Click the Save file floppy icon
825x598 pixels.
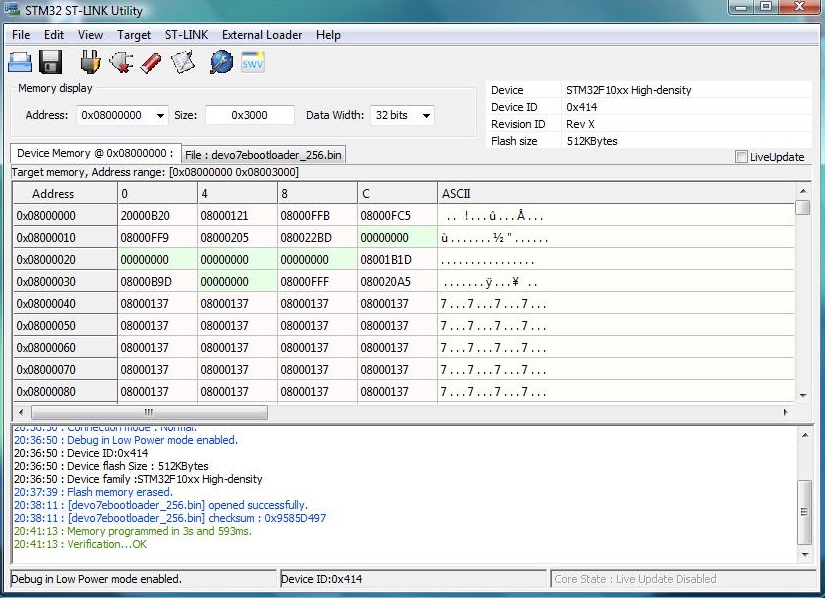click(51, 62)
